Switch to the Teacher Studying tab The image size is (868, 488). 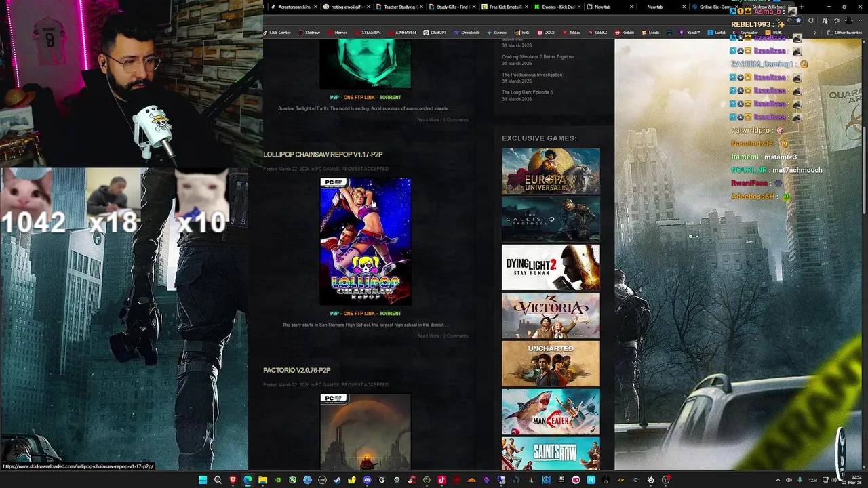tap(400, 7)
